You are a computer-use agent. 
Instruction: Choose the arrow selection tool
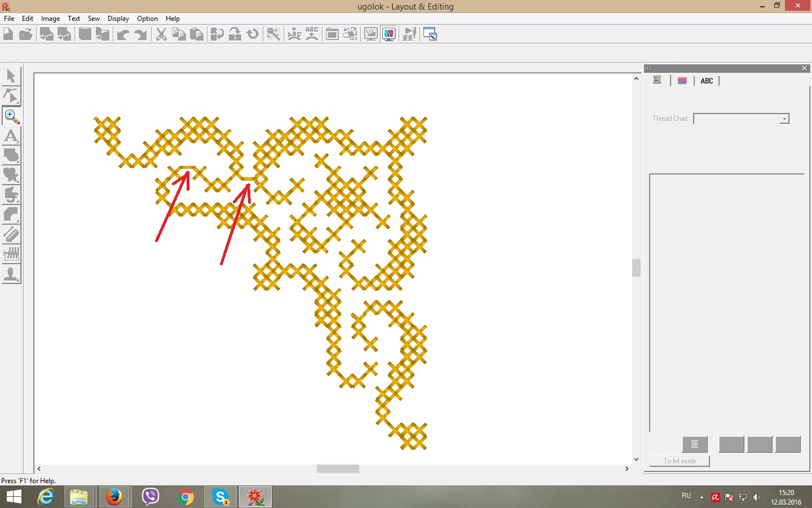11,76
